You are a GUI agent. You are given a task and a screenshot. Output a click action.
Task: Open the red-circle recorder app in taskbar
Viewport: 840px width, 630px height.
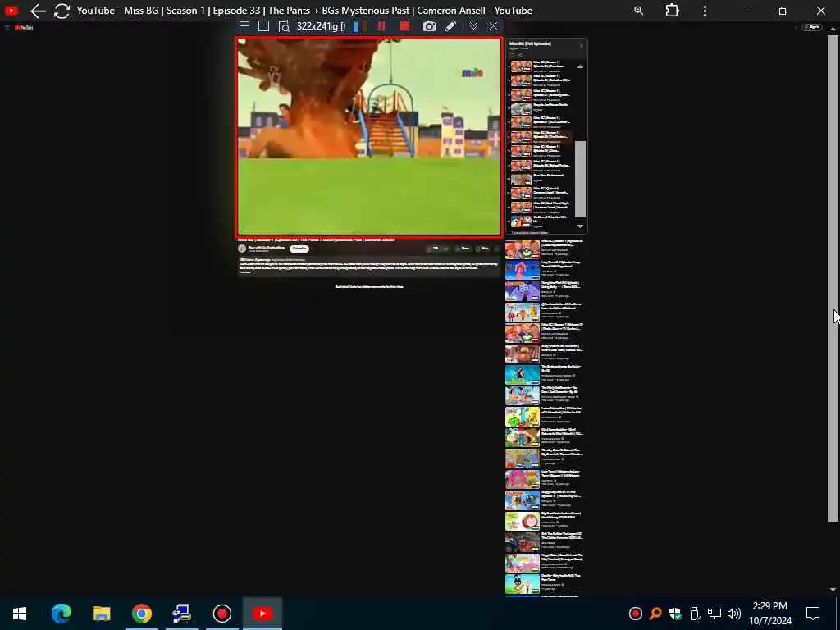pyautogui.click(x=221, y=614)
